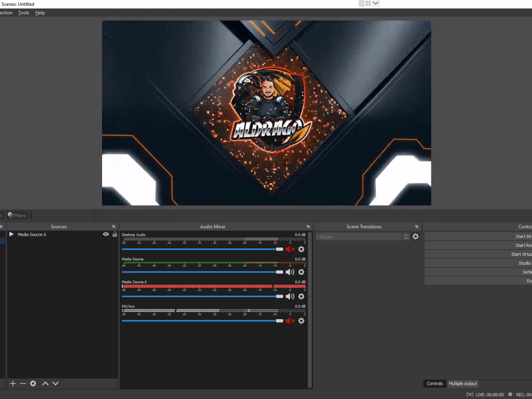The height and width of the screenshot is (399, 532).
Task: Hide Media Source 6 with eye icon
Action: point(106,235)
